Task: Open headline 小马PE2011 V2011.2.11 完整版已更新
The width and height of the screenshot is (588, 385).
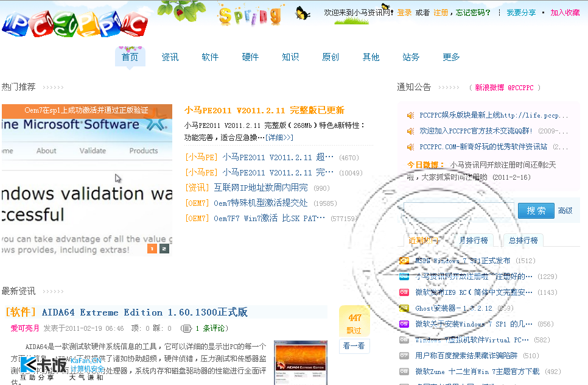Action: (x=264, y=110)
